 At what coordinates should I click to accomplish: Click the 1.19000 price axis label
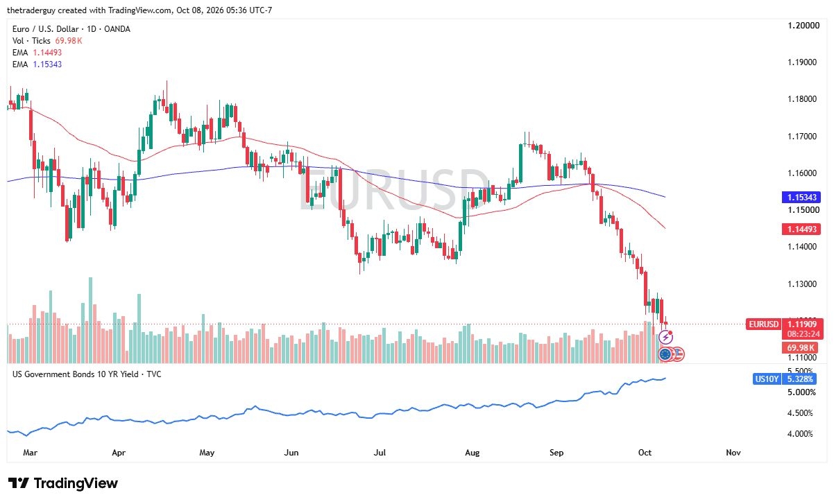pyautogui.click(x=803, y=62)
